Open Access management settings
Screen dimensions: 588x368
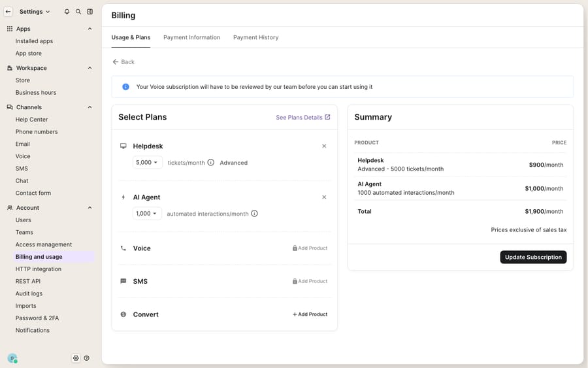tap(44, 244)
